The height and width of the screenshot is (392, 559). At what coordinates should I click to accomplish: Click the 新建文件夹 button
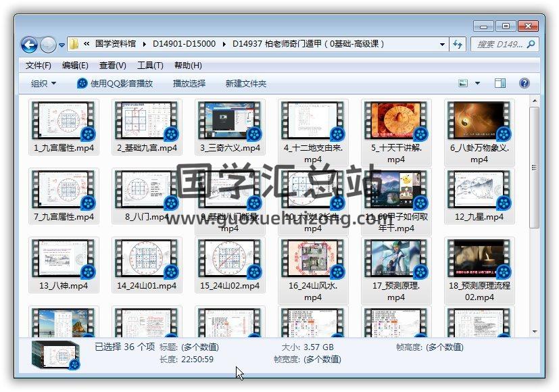tap(246, 83)
